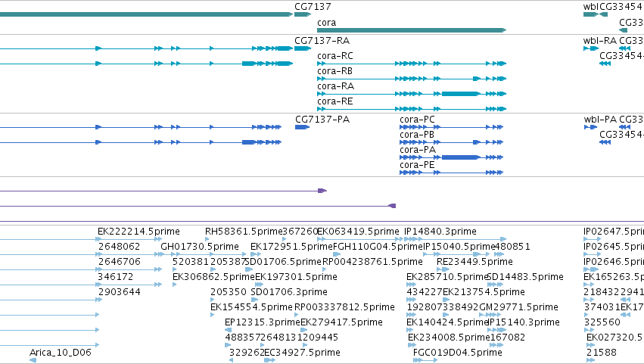Image resolution: width=644 pixels, height=364 pixels.
Task: Select EST EC34927.5prime
Action: [x=302, y=353]
